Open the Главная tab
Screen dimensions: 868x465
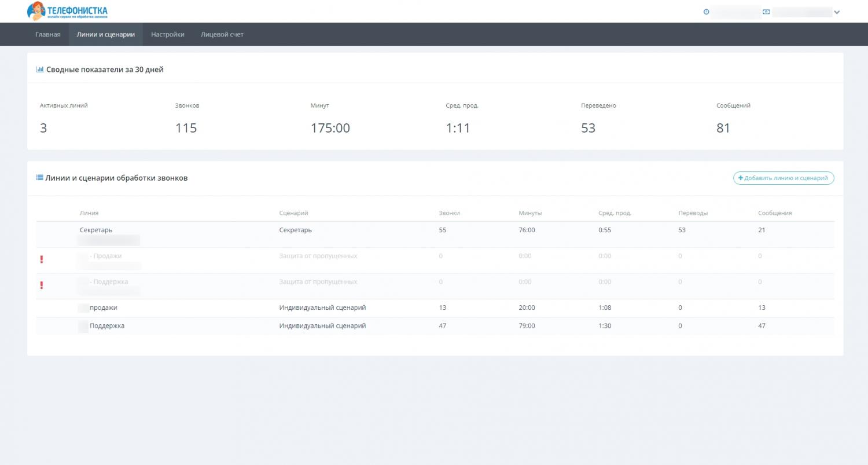click(47, 35)
